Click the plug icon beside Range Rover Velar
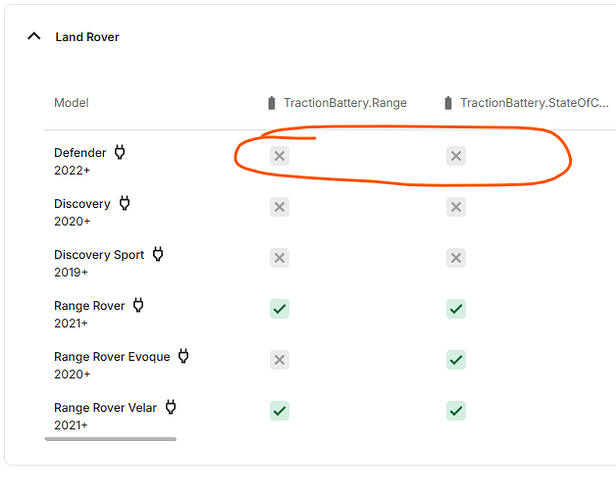 [171, 407]
